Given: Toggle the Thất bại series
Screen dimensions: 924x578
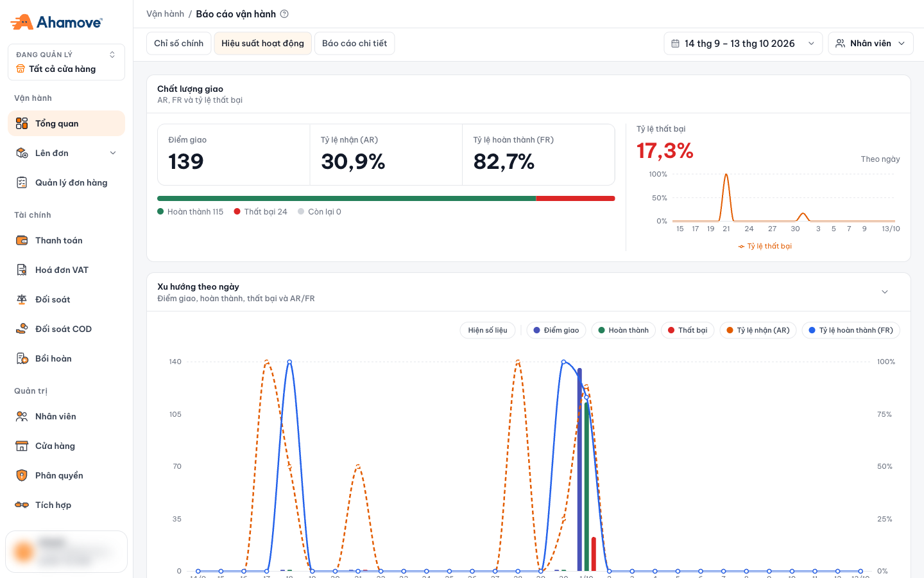Looking at the screenshot, I should pos(687,330).
